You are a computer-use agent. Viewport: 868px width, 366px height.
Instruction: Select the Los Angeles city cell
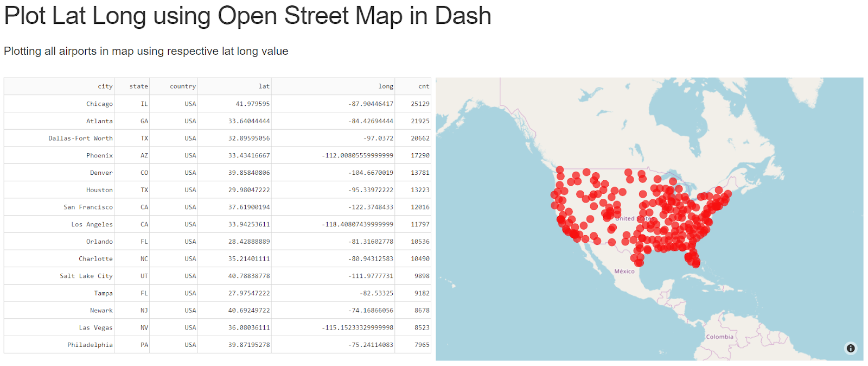tap(59, 224)
